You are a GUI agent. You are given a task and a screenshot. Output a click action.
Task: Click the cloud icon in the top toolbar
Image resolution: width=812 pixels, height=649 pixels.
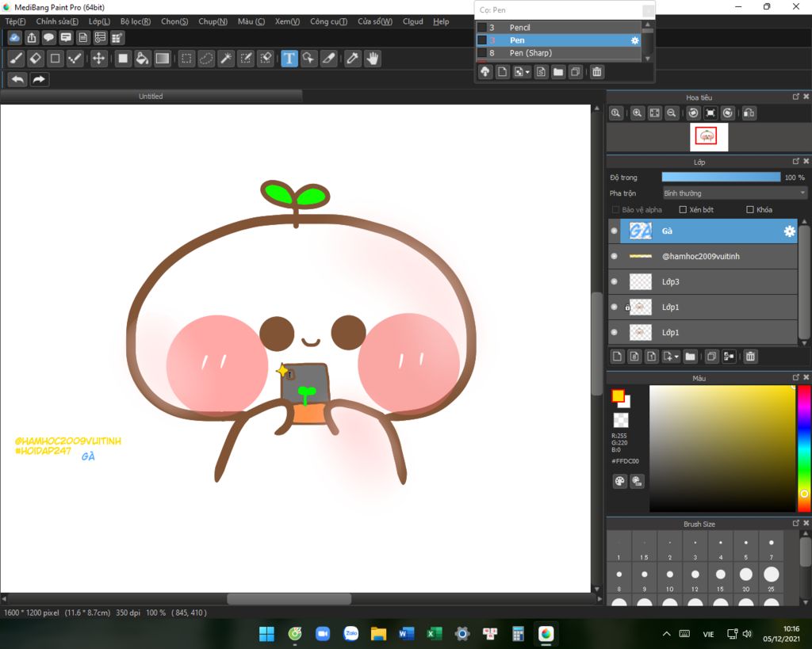click(14, 38)
